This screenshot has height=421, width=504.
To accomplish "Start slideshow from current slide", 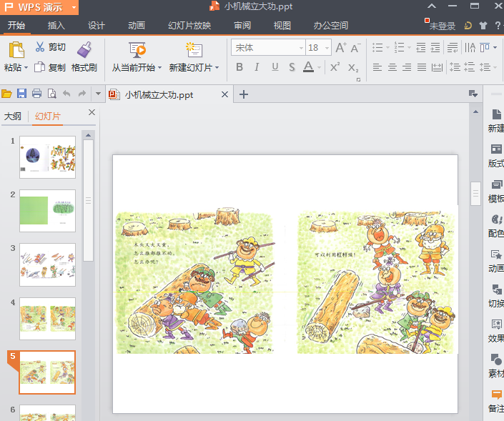I will (x=137, y=50).
